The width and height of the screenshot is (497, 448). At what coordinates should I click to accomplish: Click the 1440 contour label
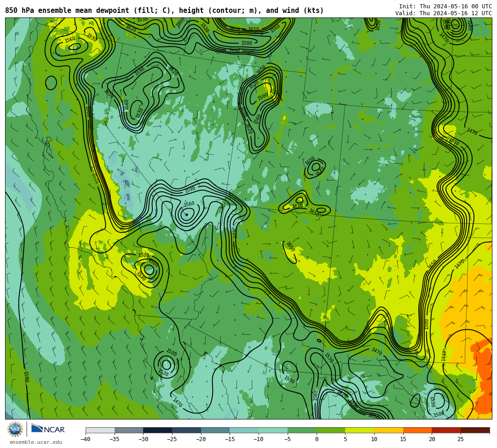(444, 355)
